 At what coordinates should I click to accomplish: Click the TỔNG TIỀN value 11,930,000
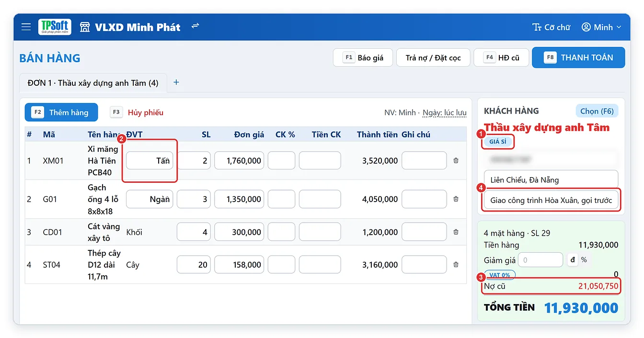[581, 308]
